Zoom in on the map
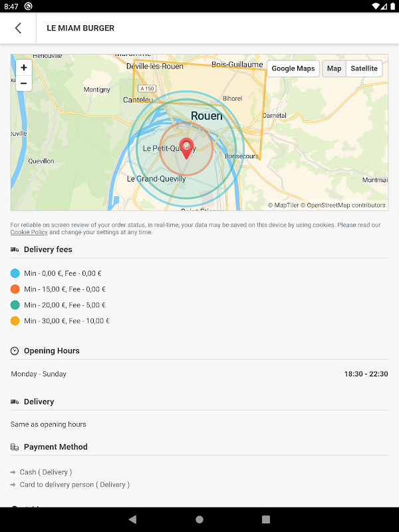 click(24, 68)
